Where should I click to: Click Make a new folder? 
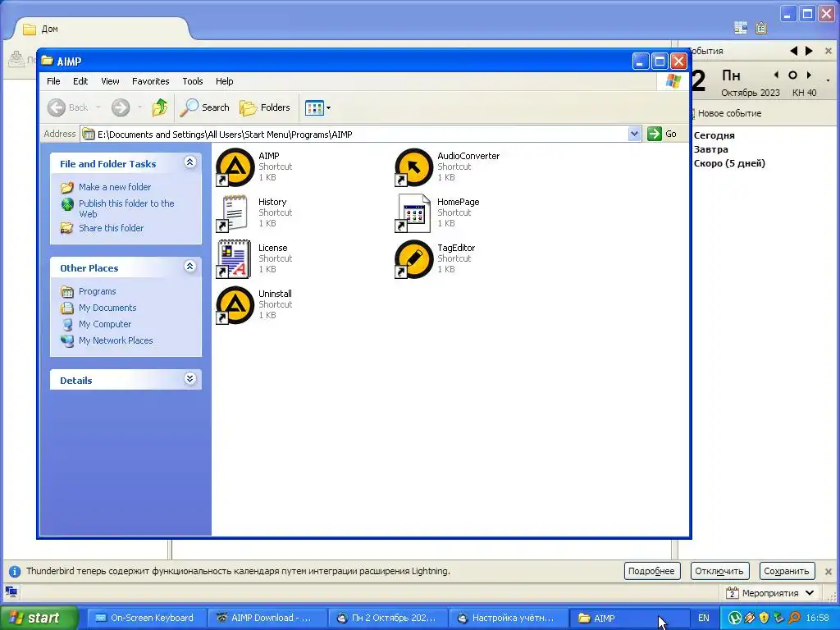click(115, 187)
